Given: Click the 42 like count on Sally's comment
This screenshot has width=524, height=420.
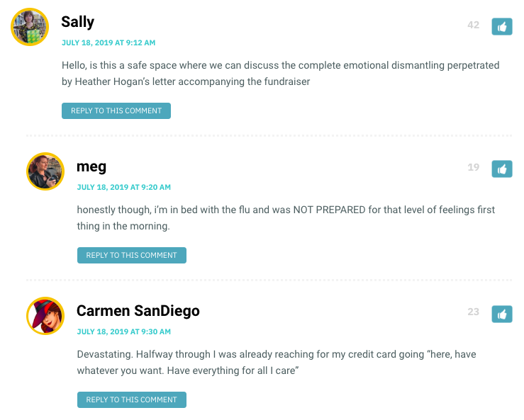Looking at the screenshot, I should point(473,25).
